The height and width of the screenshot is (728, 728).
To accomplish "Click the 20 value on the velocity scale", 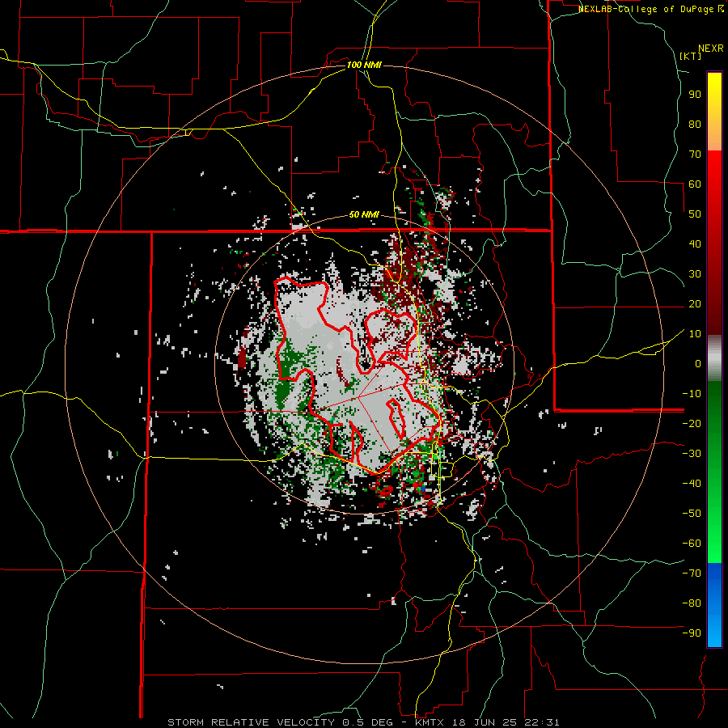I will click(x=695, y=303).
